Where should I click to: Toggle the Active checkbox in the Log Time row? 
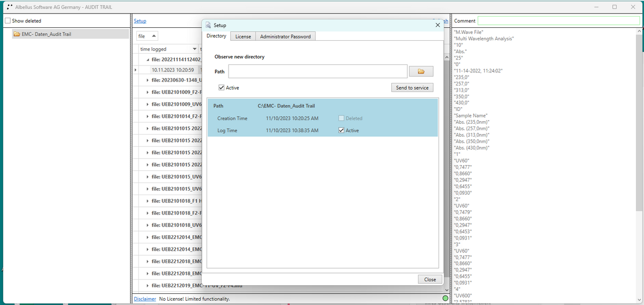coord(341,130)
